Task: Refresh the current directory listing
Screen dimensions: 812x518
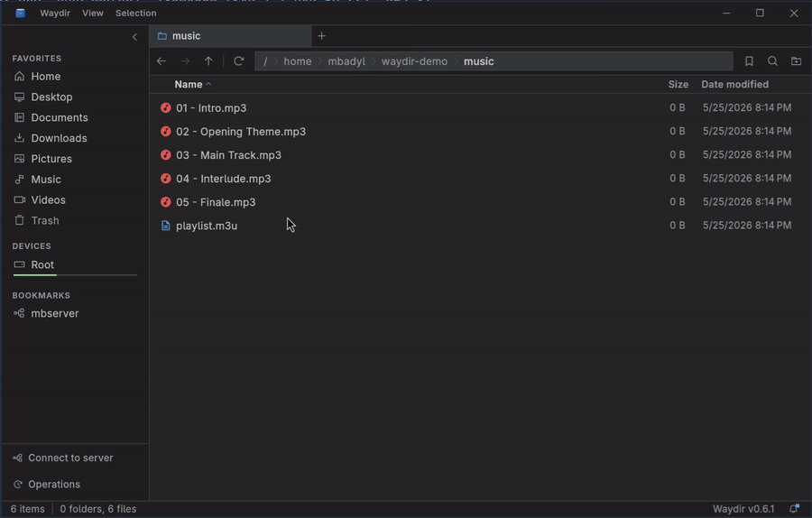Action: (x=239, y=61)
